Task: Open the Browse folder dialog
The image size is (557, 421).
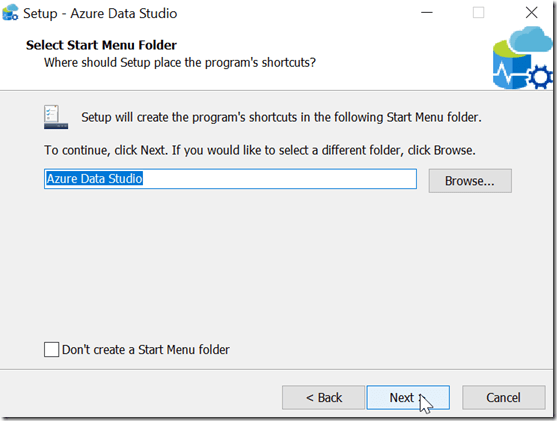Action: click(x=470, y=181)
